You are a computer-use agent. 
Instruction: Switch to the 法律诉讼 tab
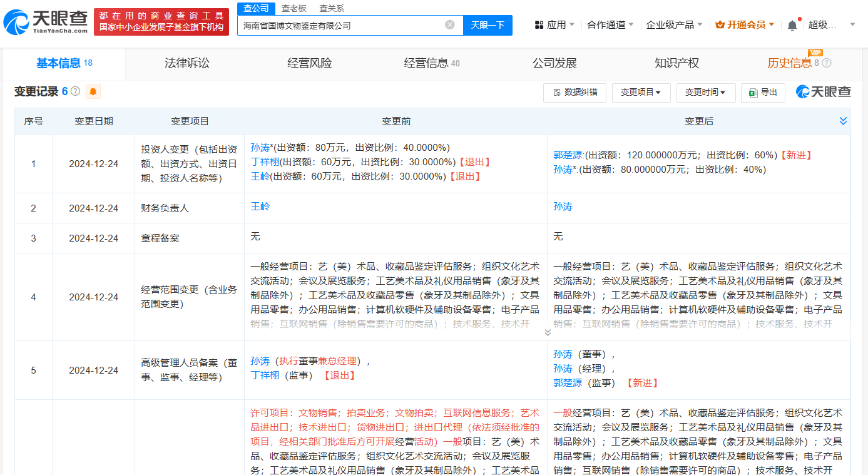coord(186,63)
